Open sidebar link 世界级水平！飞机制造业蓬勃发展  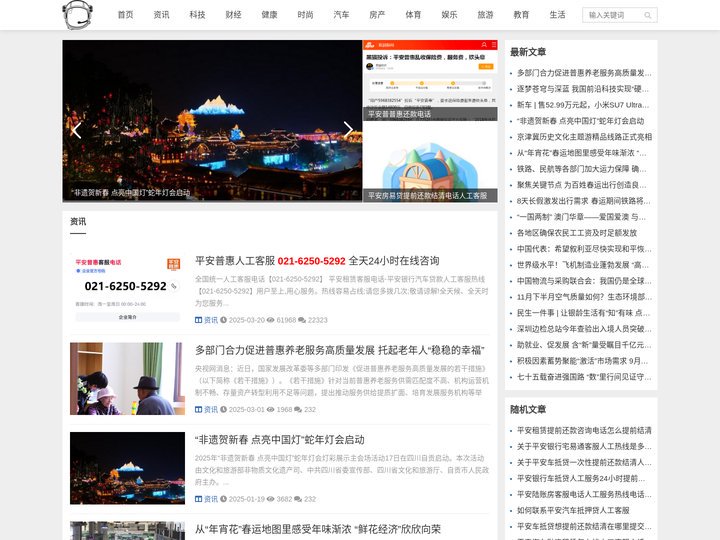583,265
